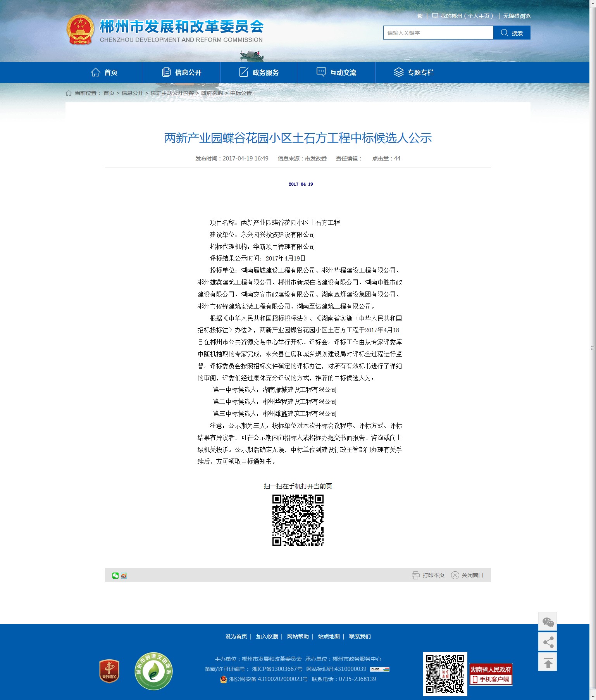The width and height of the screenshot is (596, 700).
Task: Click the green 创建文明网站 badge
Action: (154, 671)
